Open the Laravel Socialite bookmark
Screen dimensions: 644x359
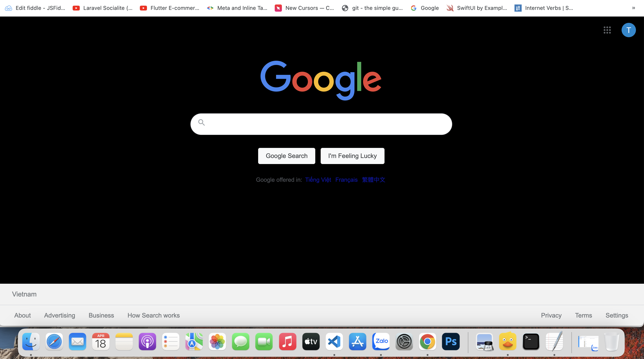[x=102, y=8]
